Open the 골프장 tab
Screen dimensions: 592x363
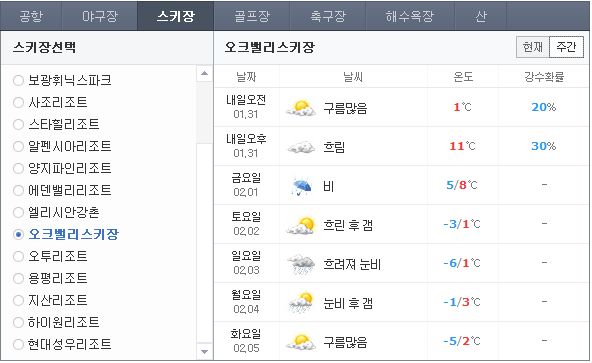coord(252,16)
